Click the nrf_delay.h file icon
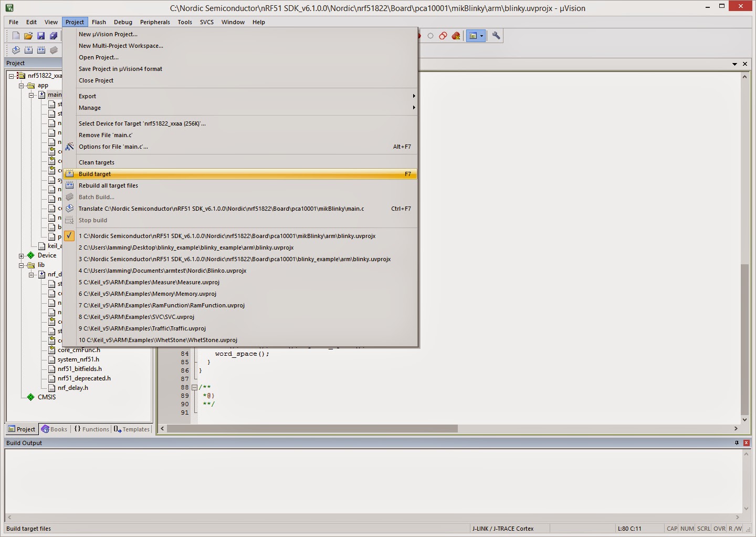 tap(52, 388)
